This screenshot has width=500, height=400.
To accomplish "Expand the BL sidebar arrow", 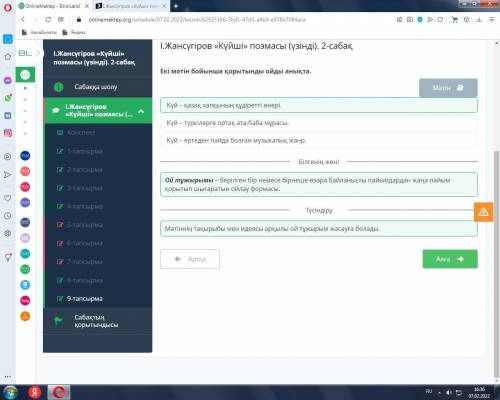I will (x=38, y=53).
